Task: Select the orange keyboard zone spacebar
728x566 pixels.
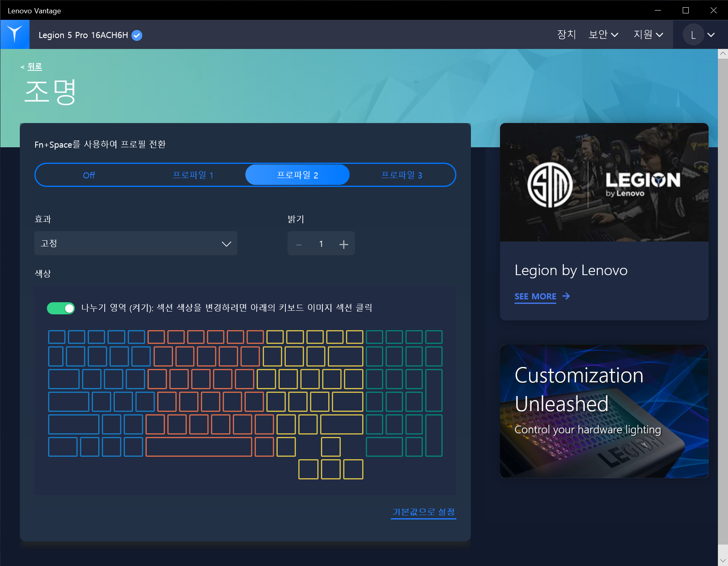Action: point(199,447)
